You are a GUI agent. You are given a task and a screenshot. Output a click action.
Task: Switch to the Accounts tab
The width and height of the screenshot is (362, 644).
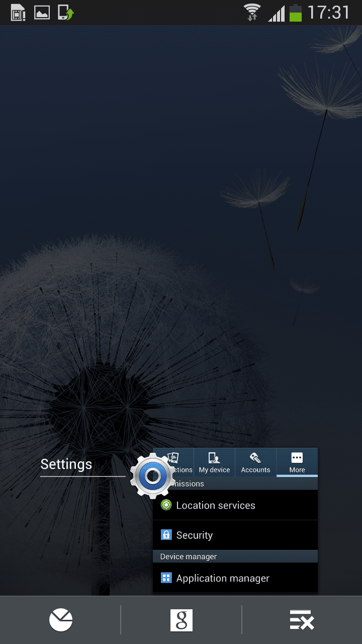click(255, 462)
